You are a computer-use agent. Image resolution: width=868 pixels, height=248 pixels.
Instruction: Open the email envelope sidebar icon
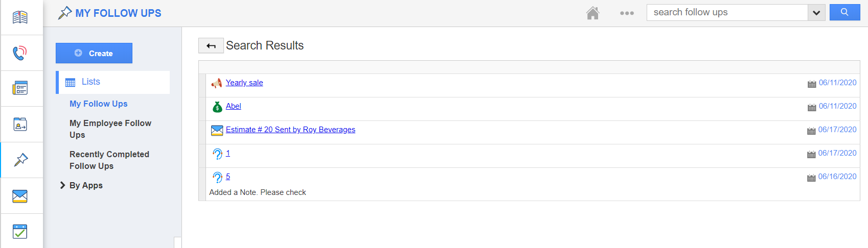(x=20, y=196)
